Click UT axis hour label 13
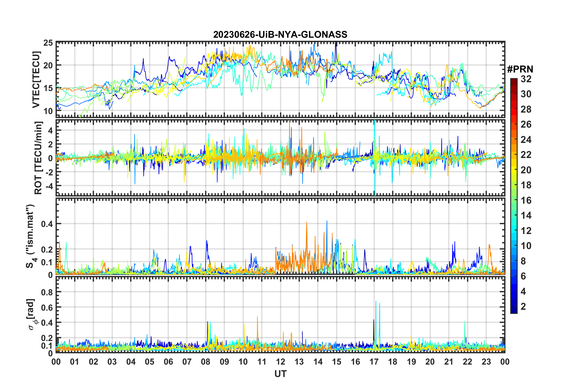The height and width of the screenshot is (392, 561). (x=299, y=362)
